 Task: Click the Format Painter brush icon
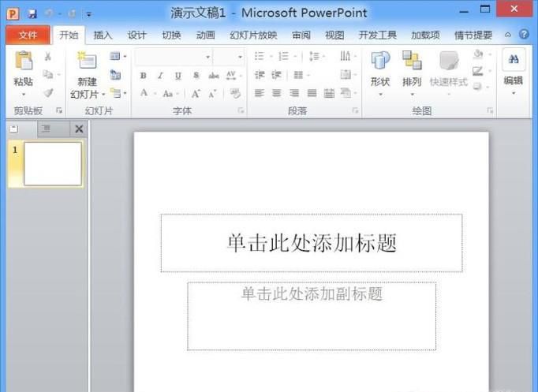coord(48,93)
